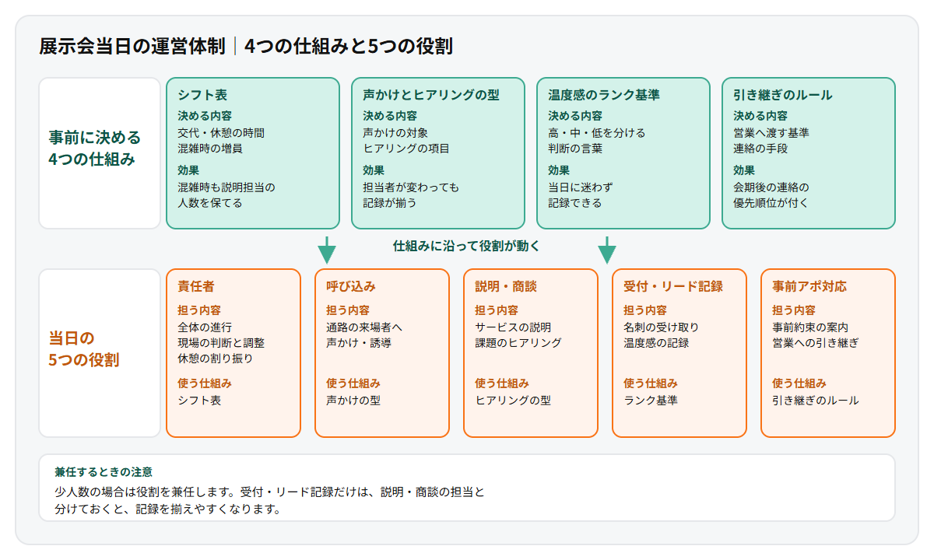Click the line "休憩の割り振り"
This screenshot has width=934, height=560.
(216, 359)
